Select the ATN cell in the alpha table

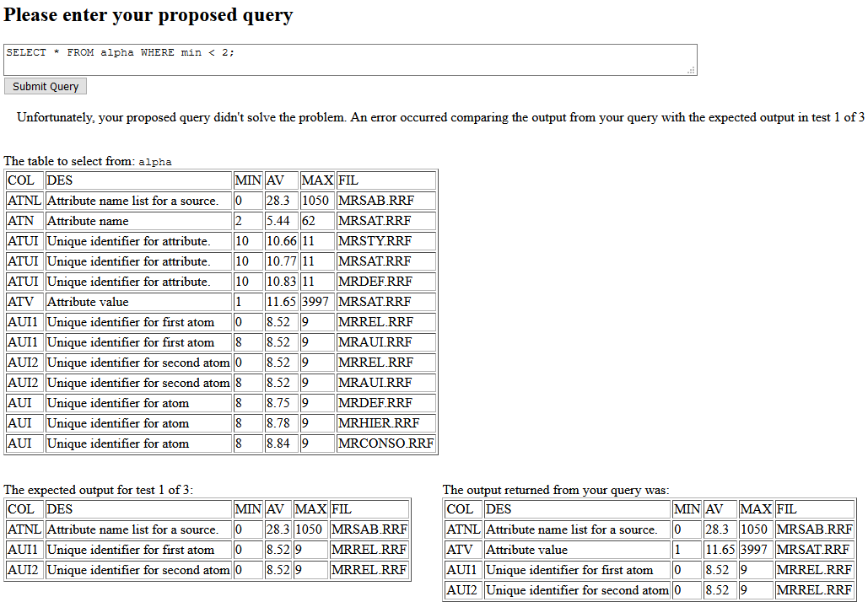24,221
